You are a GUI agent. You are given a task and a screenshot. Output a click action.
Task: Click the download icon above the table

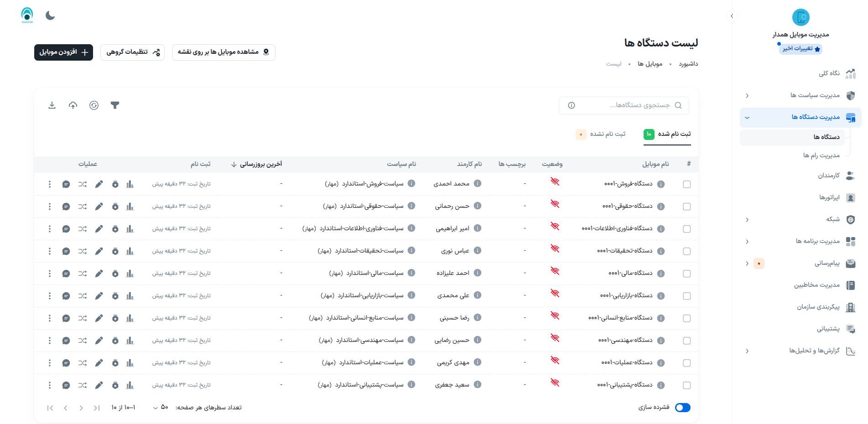[x=52, y=105]
